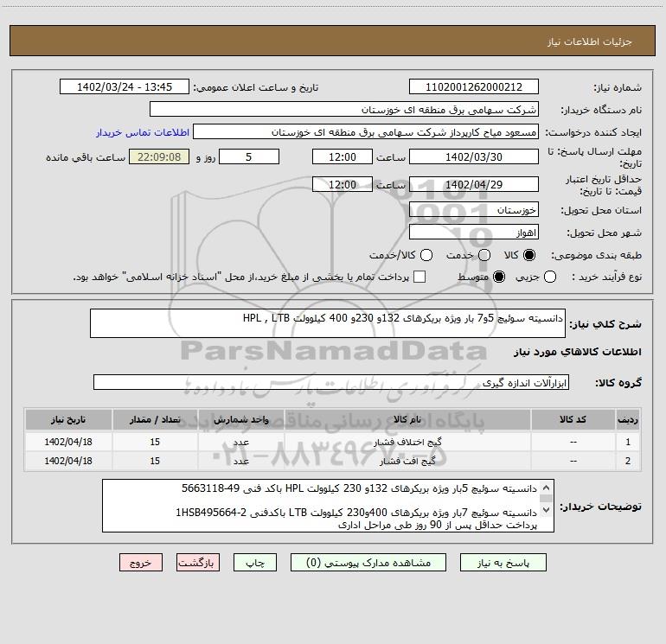Screen dimensions: 666x644
Task: Open مشاهده مدارک پیوستی (0) button
Action: click(368, 563)
